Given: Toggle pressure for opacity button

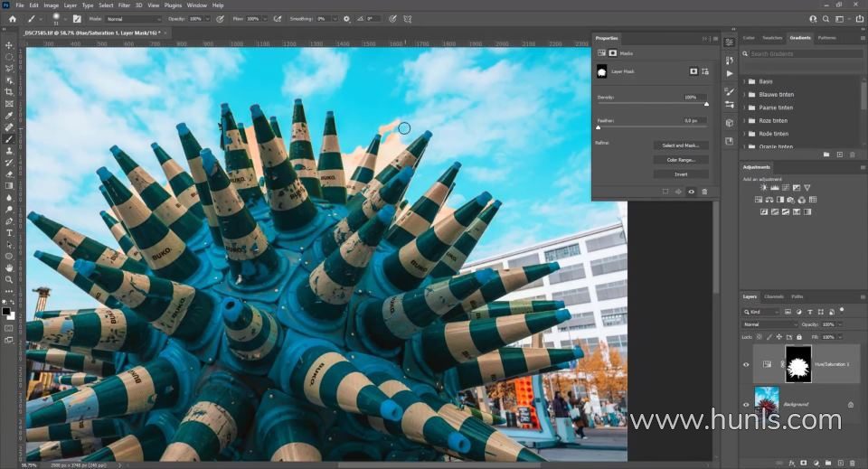Looking at the screenshot, I should [220, 19].
